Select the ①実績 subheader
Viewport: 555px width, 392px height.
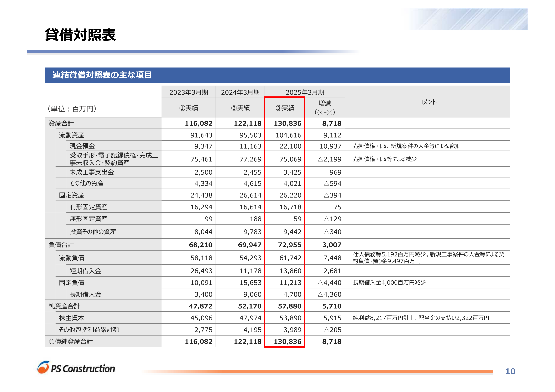coord(189,108)
